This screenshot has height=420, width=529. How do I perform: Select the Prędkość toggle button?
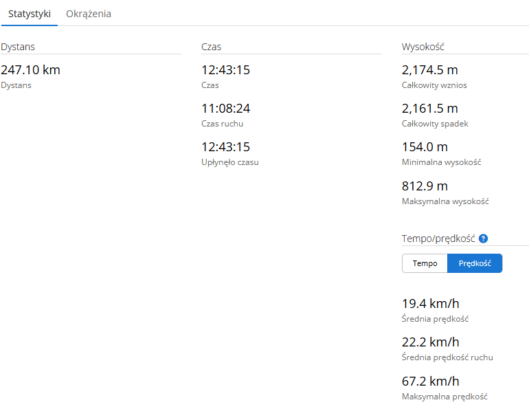[475, 263]
